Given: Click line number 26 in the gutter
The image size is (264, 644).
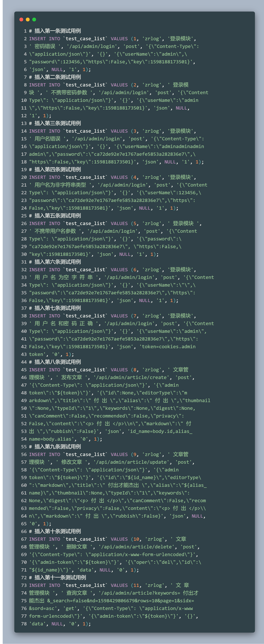Looking at the screenshot, I should click(24, 223).
